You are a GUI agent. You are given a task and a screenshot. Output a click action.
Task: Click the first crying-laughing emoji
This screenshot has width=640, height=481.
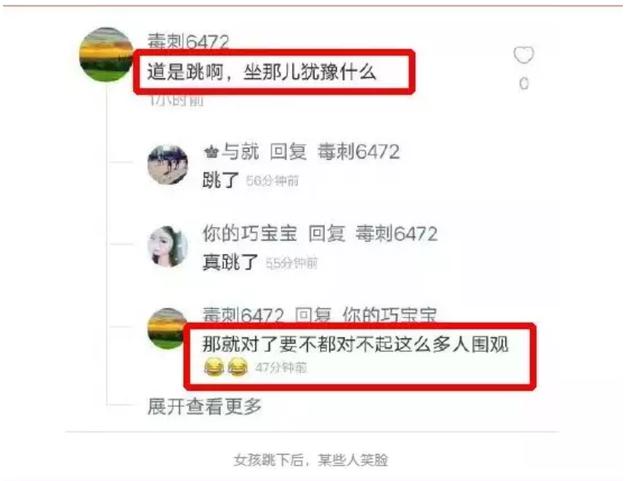(213, 366)
